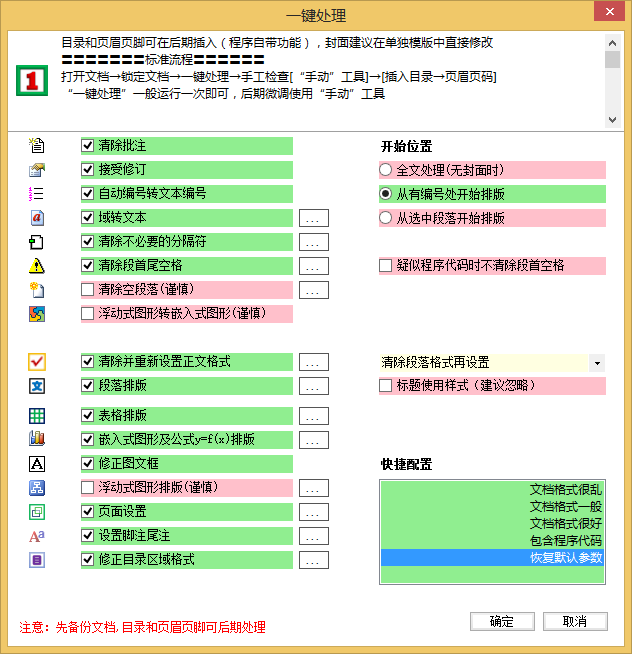This screenshot has width=632, height=654.
Task: Click the info box scroll up arrow
Action: coord(612,43)
